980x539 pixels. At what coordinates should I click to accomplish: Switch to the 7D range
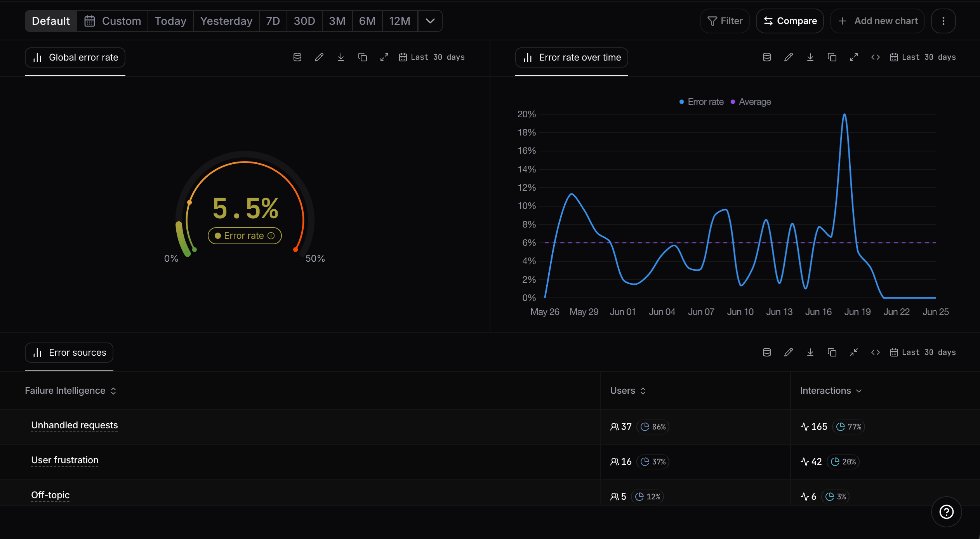(x=273, y=21)
